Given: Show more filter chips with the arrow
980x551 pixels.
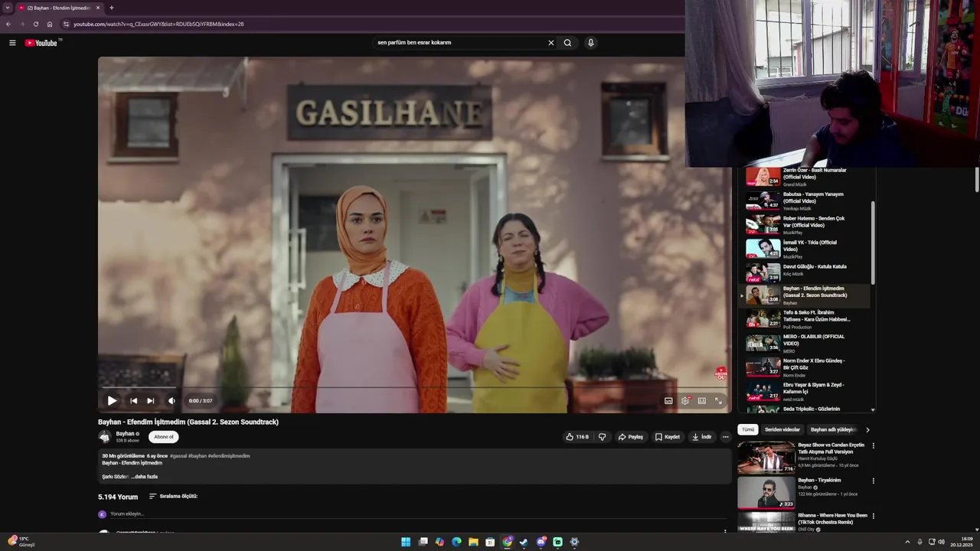Looking at the screenshot, I should 867,430.
